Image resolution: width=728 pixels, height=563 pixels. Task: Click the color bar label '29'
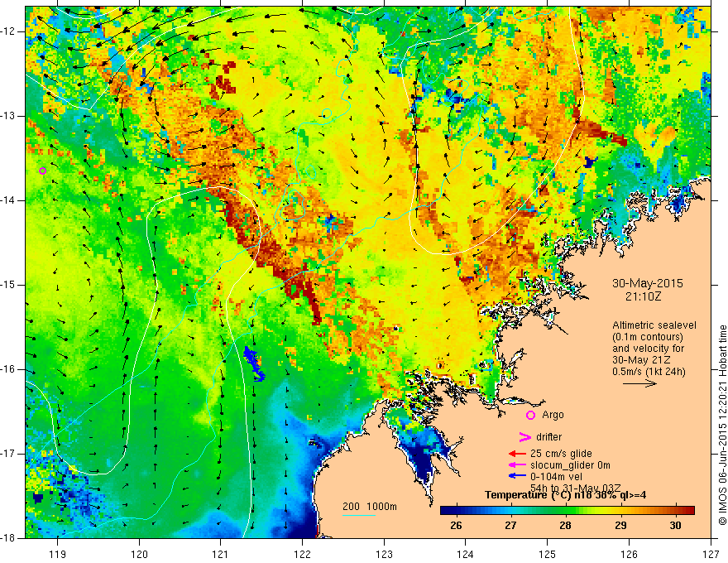[x=620, y=526]
